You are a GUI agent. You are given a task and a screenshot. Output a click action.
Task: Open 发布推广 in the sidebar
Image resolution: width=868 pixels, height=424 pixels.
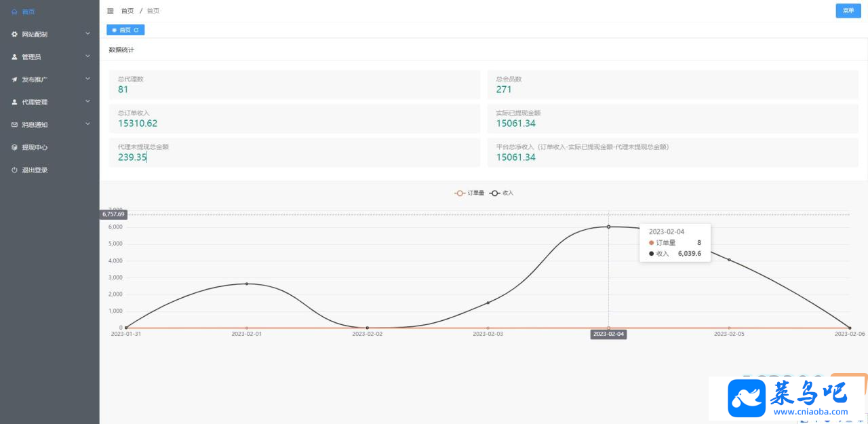point(50,79)
